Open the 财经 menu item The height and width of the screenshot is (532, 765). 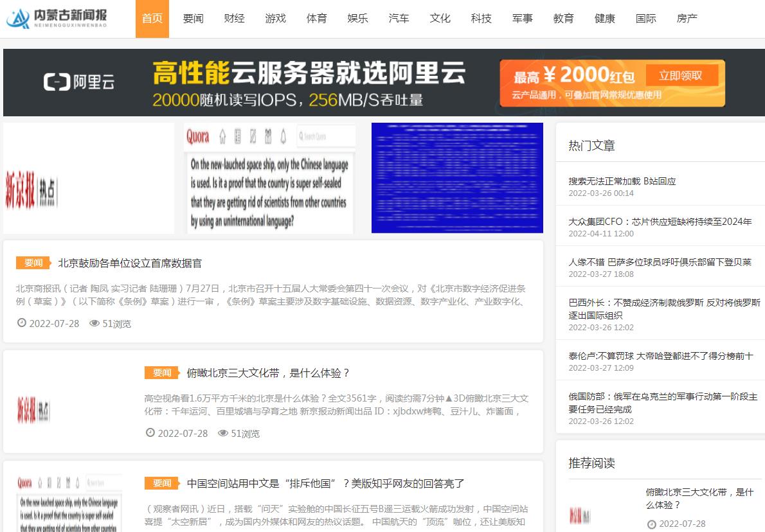(x=234, y=19)
